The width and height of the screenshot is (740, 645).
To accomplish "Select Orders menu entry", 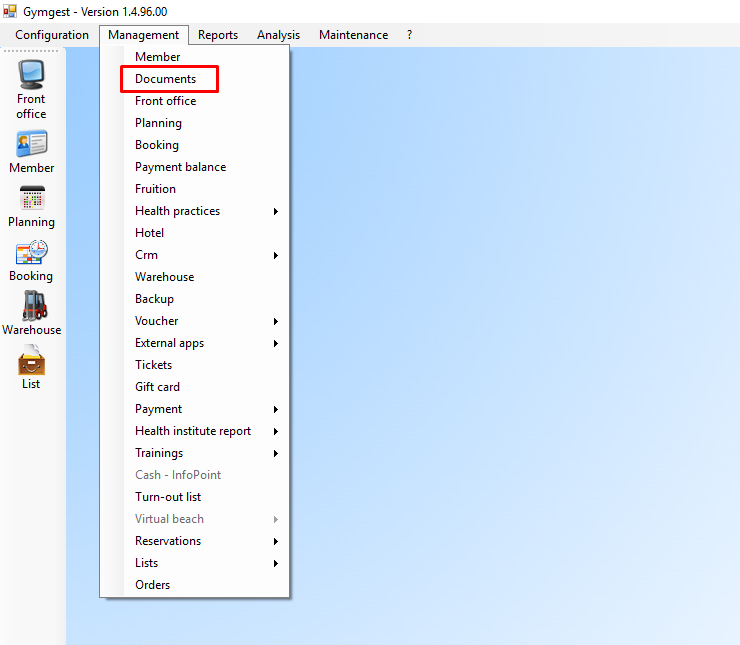I will (194, 585).
